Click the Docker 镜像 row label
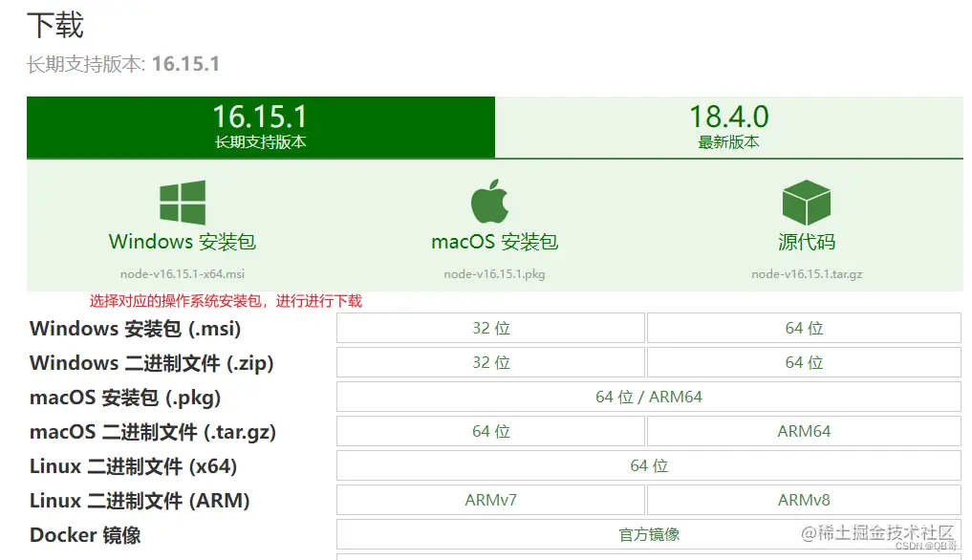This screenshot has height=560, width=972. [85, 535]
